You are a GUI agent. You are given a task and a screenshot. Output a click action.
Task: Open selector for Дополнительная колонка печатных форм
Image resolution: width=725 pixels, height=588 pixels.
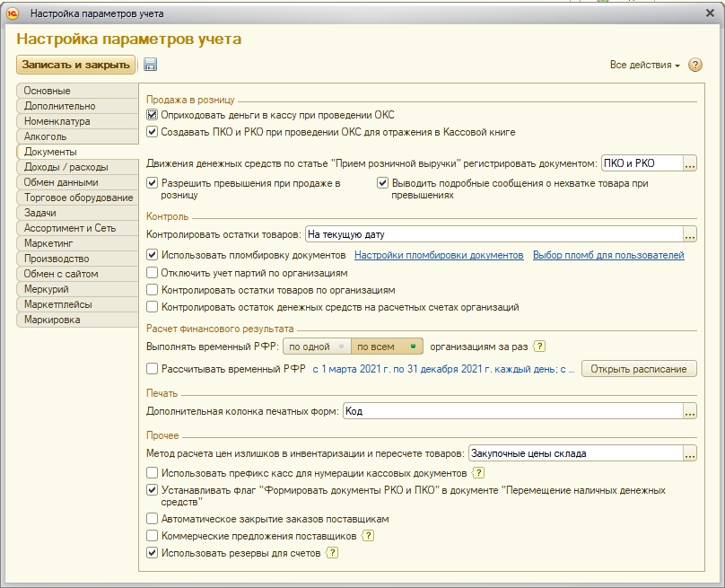pos(689,411)
